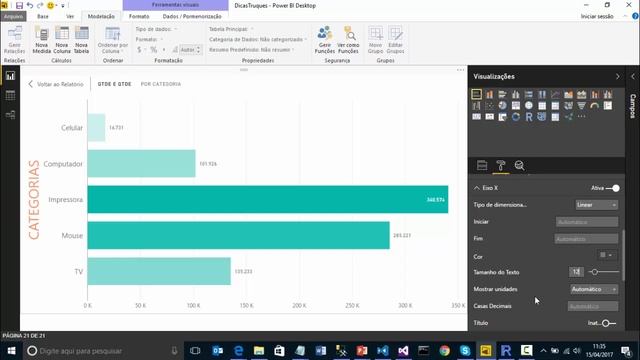Turn on the Título toggle
The width and height of the screenshot is (640, 360).
click(609, 323)
